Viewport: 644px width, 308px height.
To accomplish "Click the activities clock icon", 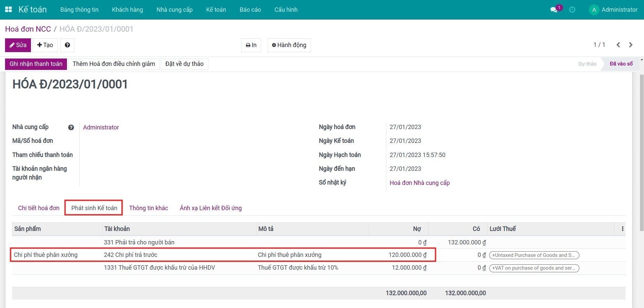I will pyautogui.click(x=572, y=10).
